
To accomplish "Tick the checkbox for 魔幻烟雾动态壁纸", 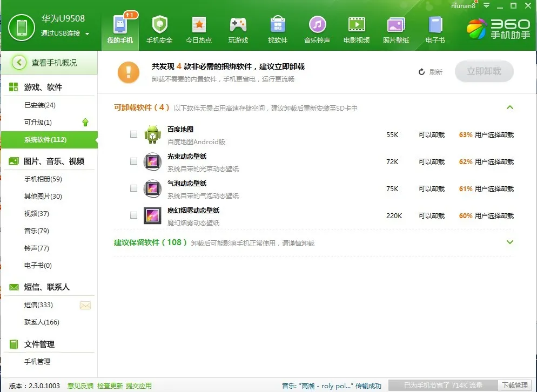I will coord(133,215).
